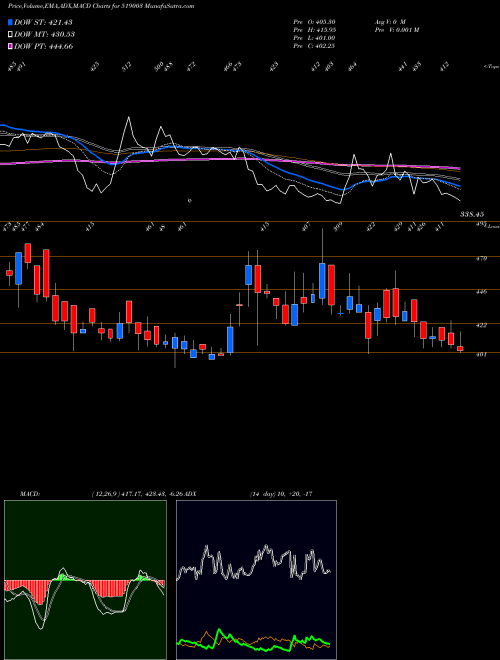This screenshot has width=500, height=660.
Task: Click the ADX '(14 day)' parameter values text
Action: click(281, 494)
